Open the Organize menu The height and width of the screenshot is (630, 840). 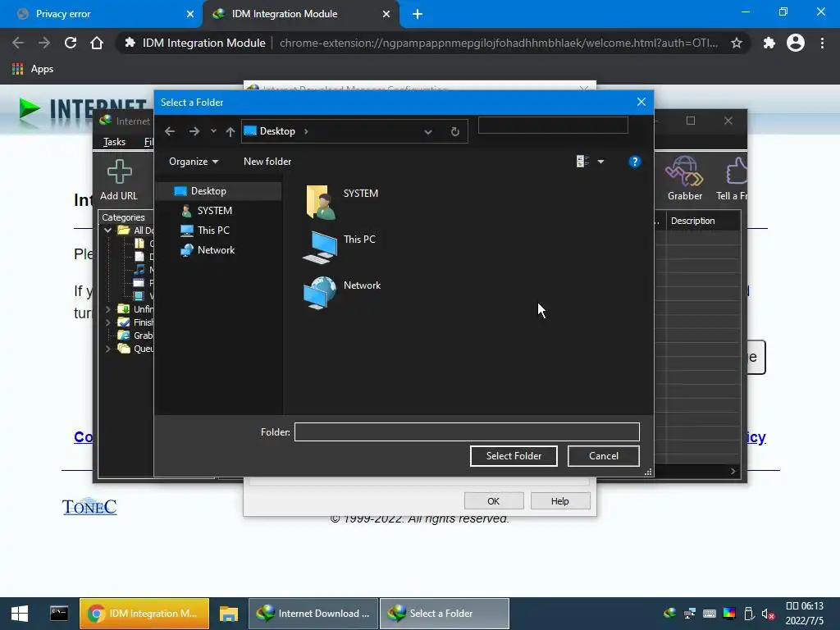pyautogui.click(x=194, y=162)
